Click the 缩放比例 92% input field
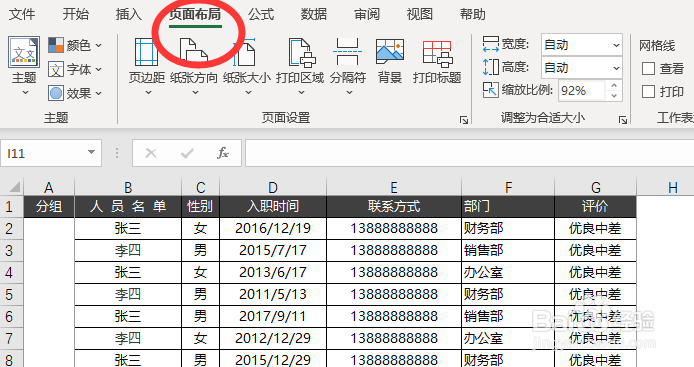This screenshot has height=367, width=694. tap(581, 91)
